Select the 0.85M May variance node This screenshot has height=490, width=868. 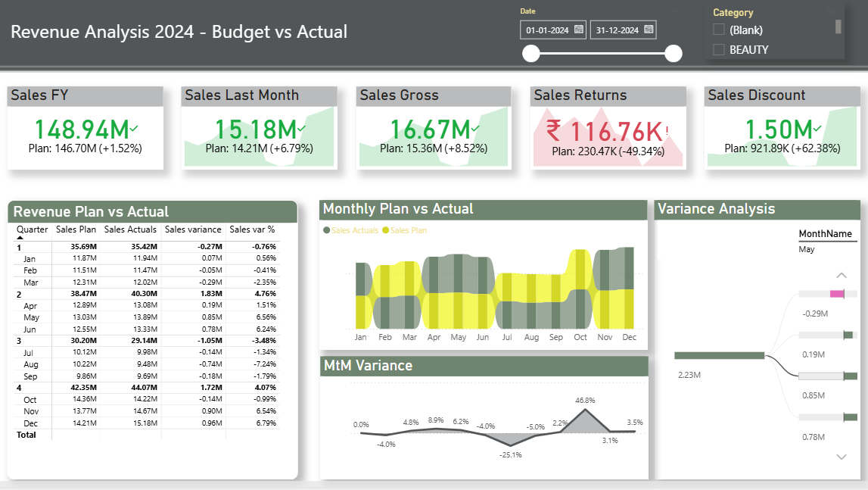click(x=827, y=376)
